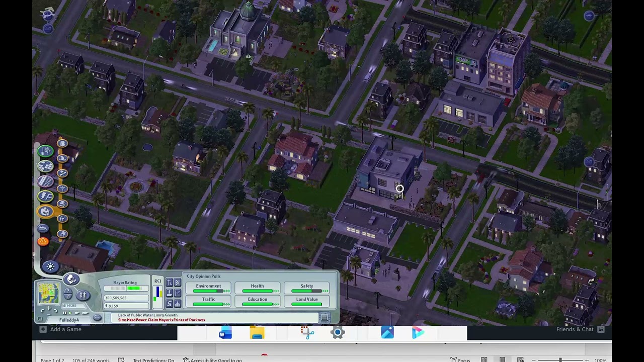This screenshot has width=644, height=362.
Task: Set simulation to fast speed
Action: [77, 313]
